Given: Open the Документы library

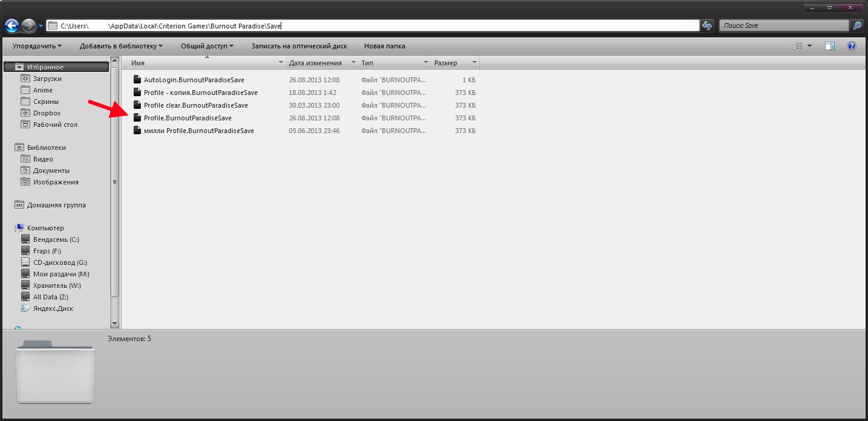Looking at the screenshot, I should (x=51, y=171).
